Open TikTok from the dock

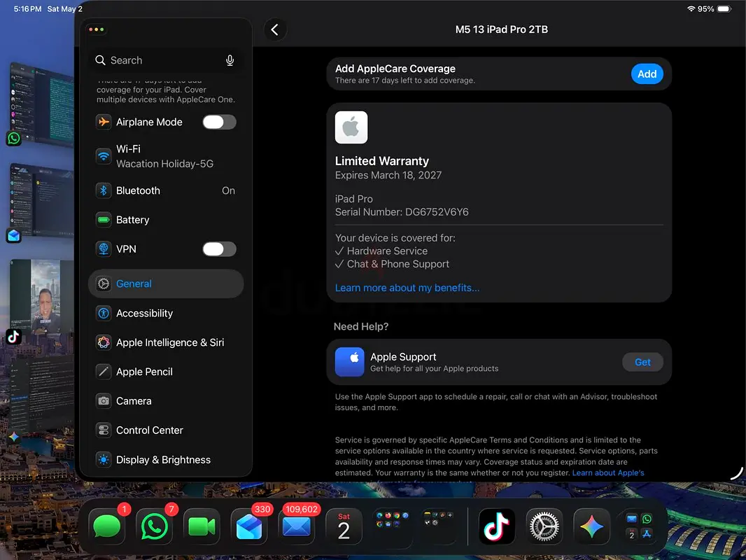point(497,526)
